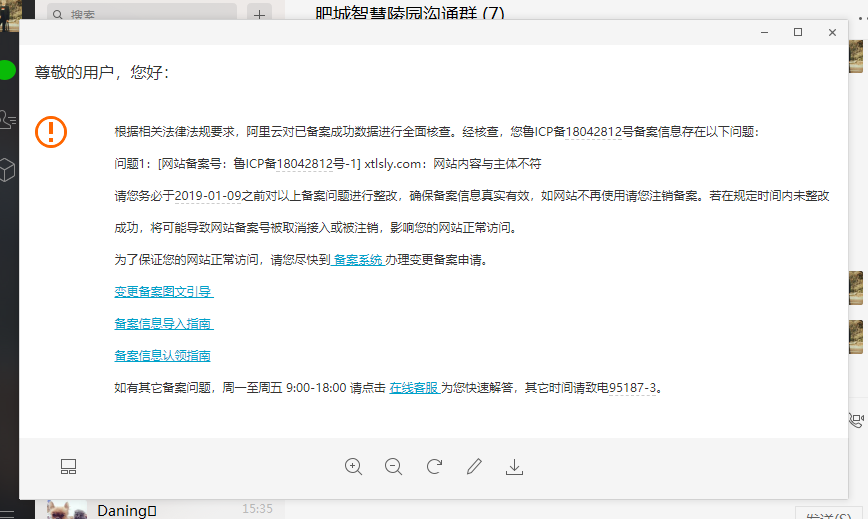The image size is (868, 519).
Task: Click the chat title 肥城智慧陵园沟通群 (7)
Action: [x=410, y=13]
